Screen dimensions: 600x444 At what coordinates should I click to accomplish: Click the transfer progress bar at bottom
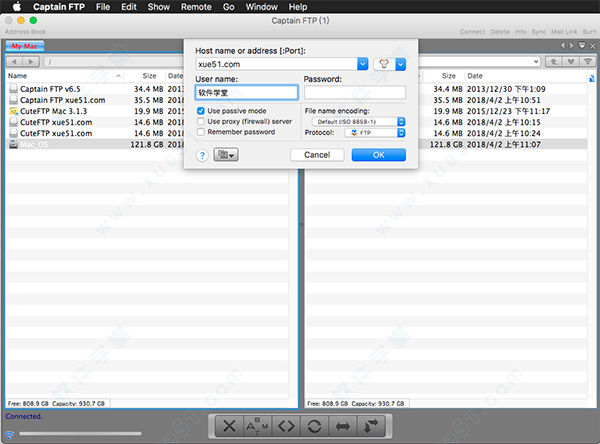pos(80,434)
